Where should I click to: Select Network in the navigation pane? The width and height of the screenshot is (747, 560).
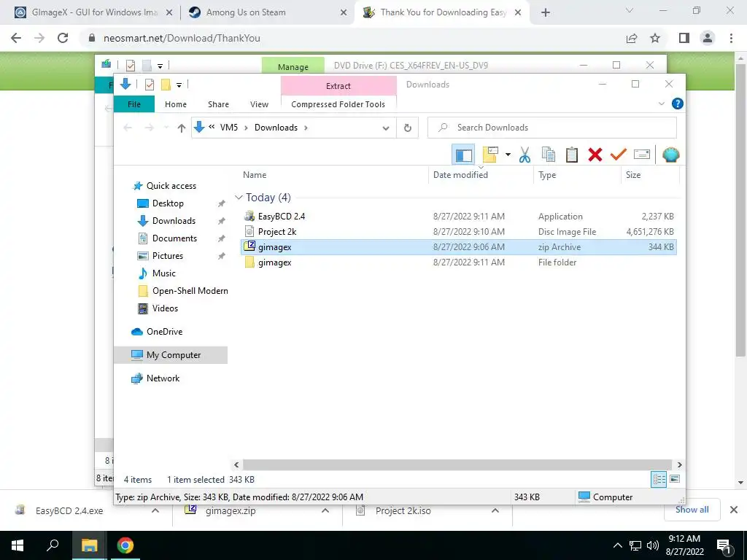click(163, 378)
